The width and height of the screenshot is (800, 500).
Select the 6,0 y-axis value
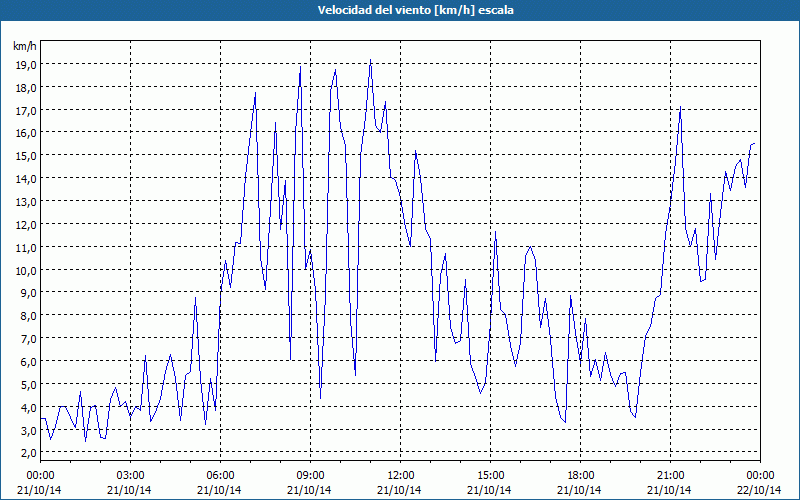click(x=30, y=362)
